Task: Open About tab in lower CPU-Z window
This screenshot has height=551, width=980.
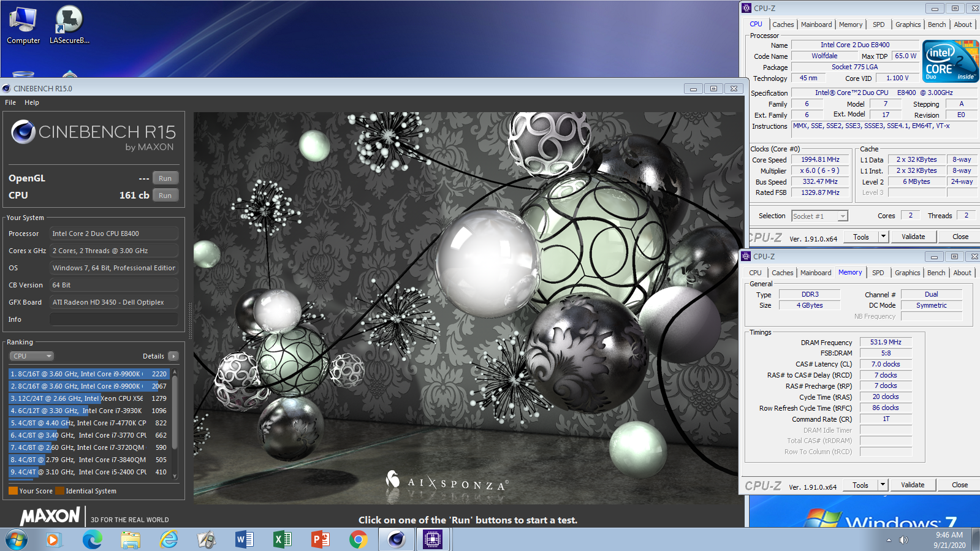Action: pos(962,273)
